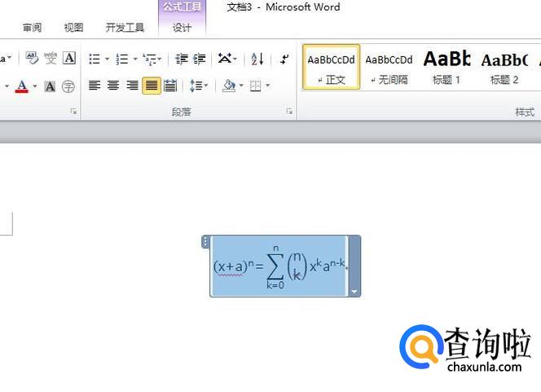This screenshot has width=541, height=392.
Task: Click the A-Z sort icon
Action: pos(257,59)
